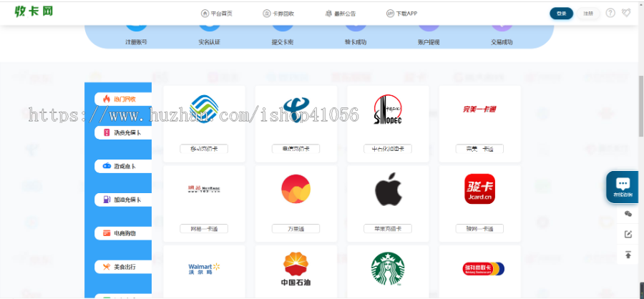Click the 万里通 red-orange circle logo
The width and height of the screenshot is (644, 299).
point(296,189)
